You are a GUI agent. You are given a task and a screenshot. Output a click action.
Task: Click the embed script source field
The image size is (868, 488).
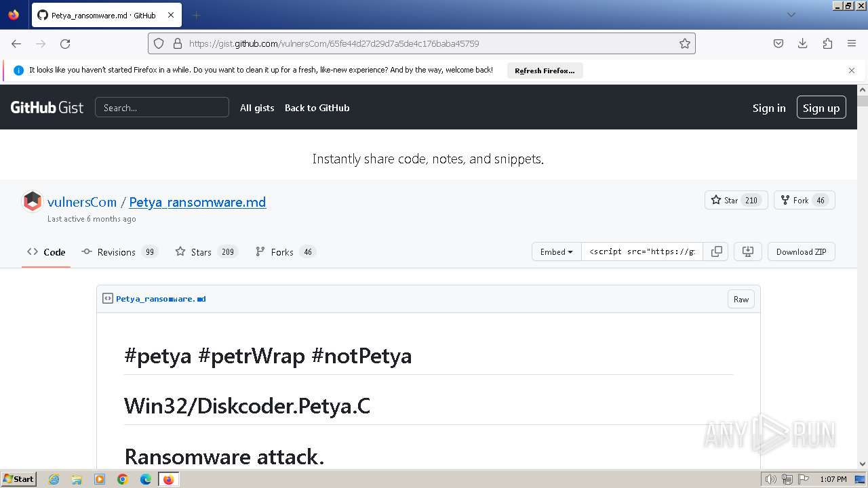[x=642, y=251]
